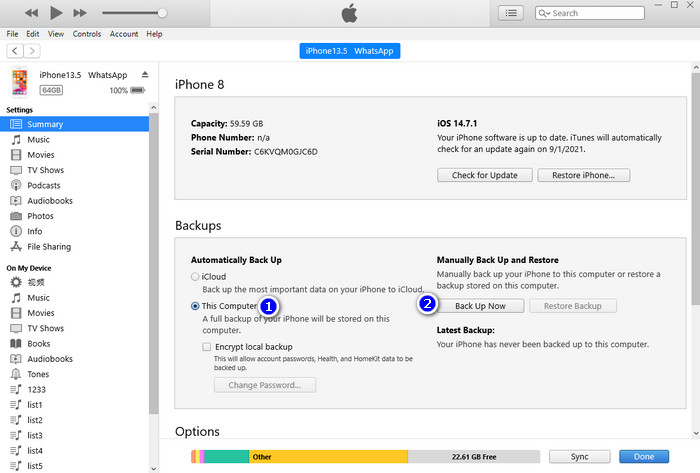Click the main pane scroll up arrow

click(696, 68)
